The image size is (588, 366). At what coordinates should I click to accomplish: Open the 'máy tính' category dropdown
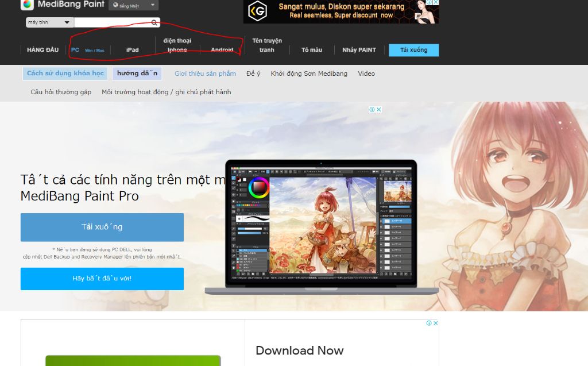coord(49,22)
